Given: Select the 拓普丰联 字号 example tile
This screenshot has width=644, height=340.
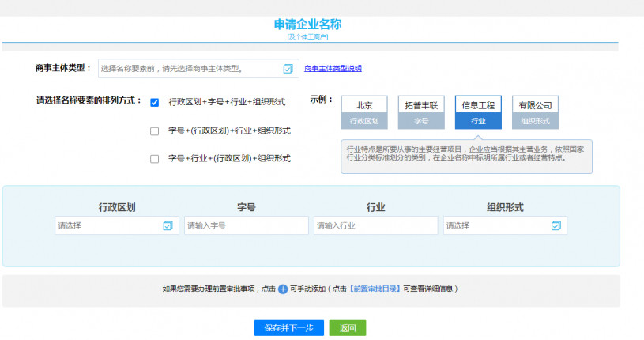Looking at the screenshot, I should 422,112.
